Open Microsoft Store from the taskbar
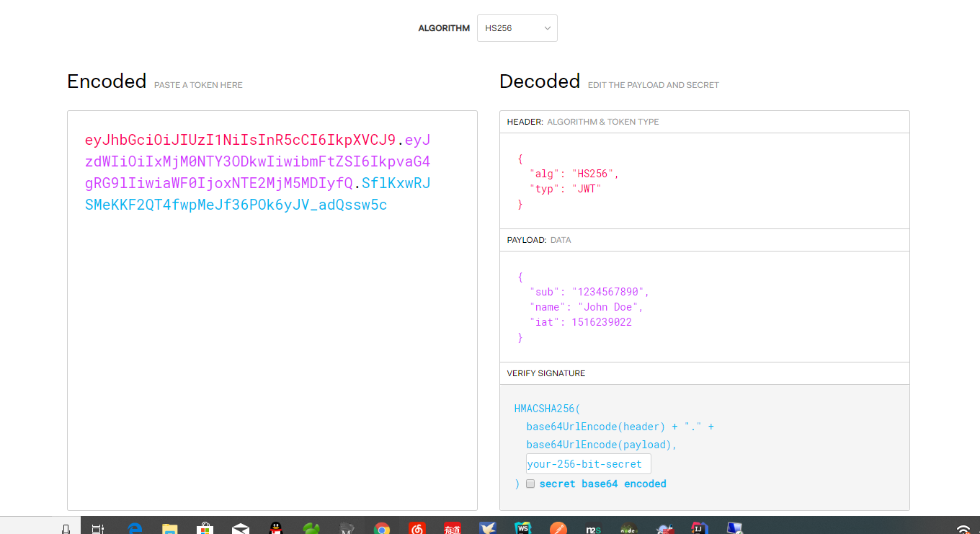 205,528
